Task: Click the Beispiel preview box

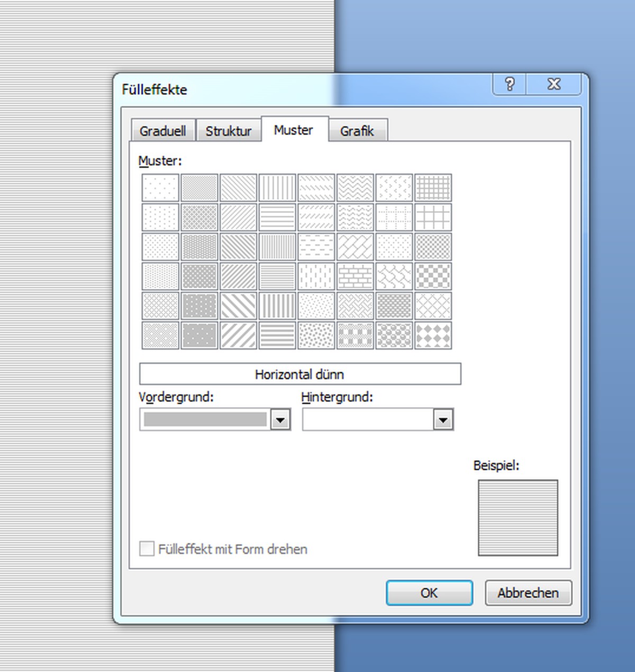Action: click(x=518, y=517)
